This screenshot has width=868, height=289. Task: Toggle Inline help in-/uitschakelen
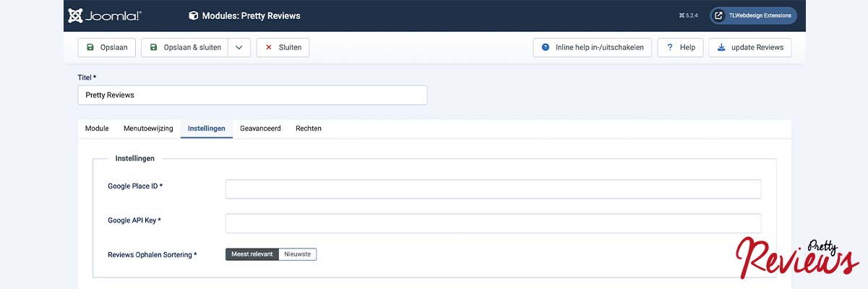click(593, 48)
